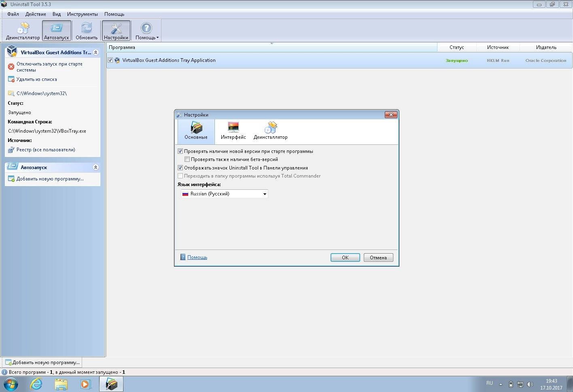573x392 pixels.
Task: Open Windows Explorer from taskbar
Action: click(x=61, y=384)
